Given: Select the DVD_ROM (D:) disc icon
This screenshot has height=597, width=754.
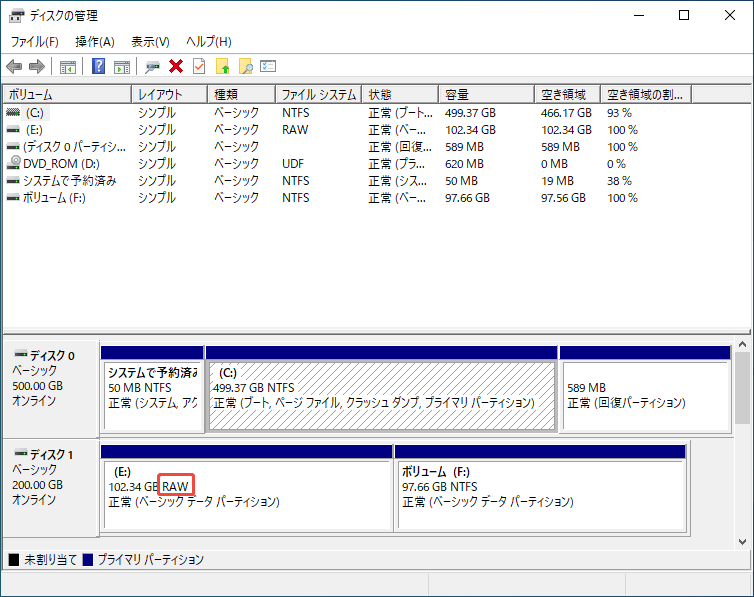Looking at the screenshot, I should 13,163.
